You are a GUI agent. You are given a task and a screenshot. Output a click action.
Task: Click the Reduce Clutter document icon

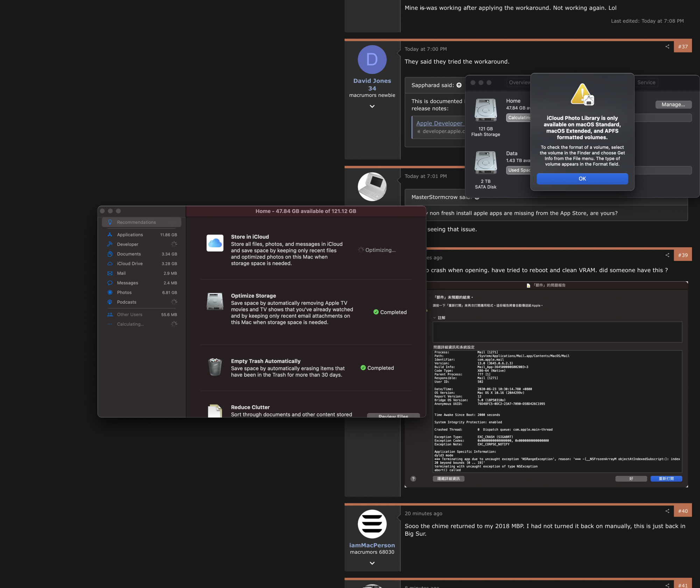(215, 411)
